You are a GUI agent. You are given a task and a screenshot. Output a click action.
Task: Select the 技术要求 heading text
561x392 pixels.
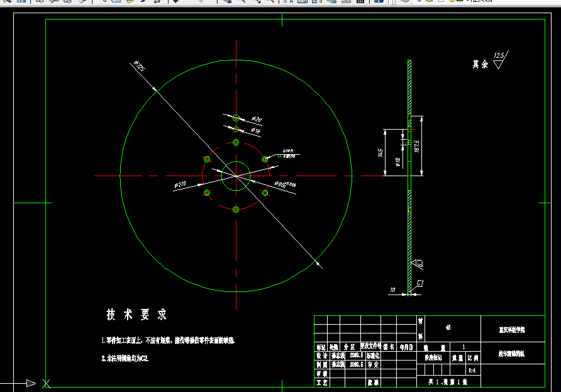click(136, 315)
